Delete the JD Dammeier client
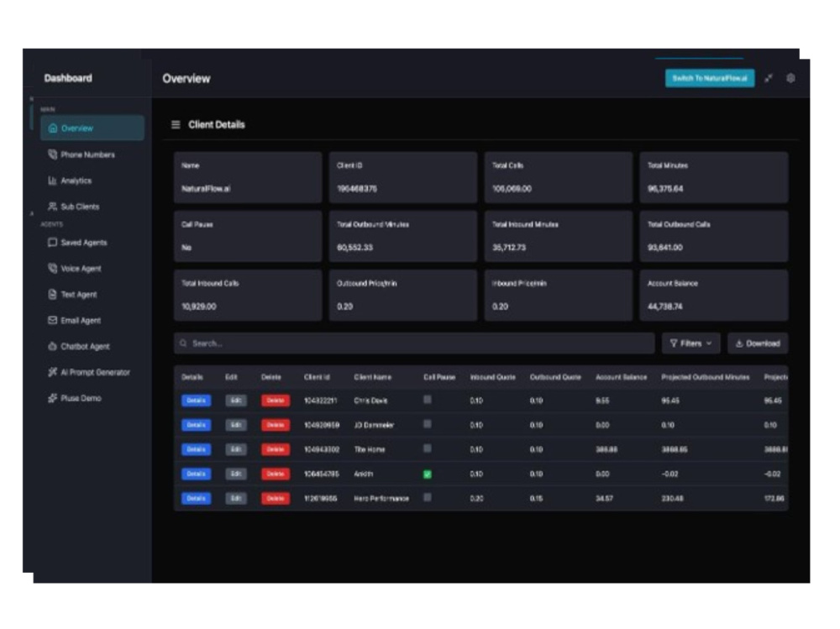 coord(276,426)
